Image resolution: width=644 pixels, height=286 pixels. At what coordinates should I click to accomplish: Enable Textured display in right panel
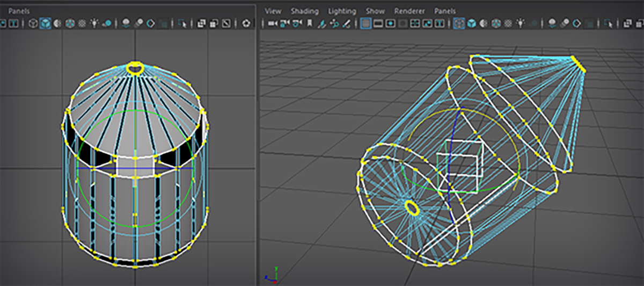tap(508, 23)
